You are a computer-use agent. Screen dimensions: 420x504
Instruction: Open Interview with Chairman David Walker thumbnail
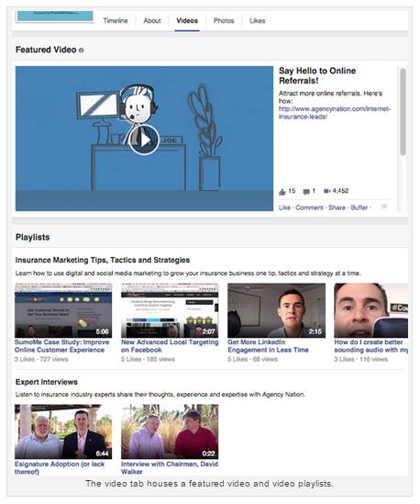pyautogui.click(x=170, y=431)
